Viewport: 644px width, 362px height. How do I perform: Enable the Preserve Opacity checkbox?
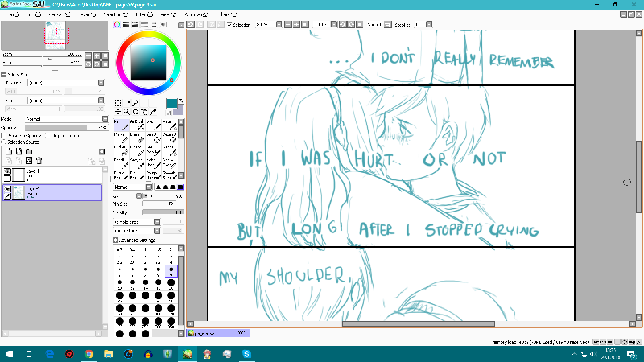tap(4, 136)
